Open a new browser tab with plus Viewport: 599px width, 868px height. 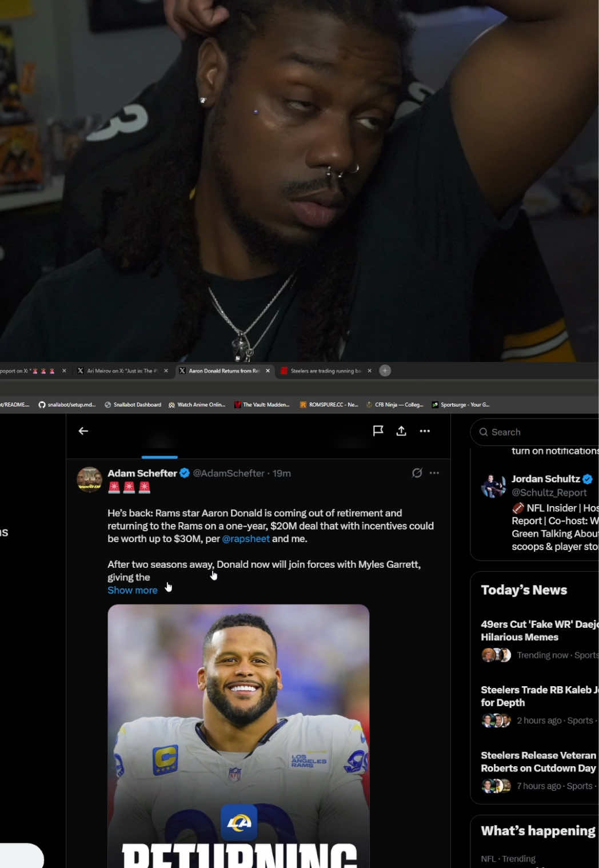pos(385,371)
